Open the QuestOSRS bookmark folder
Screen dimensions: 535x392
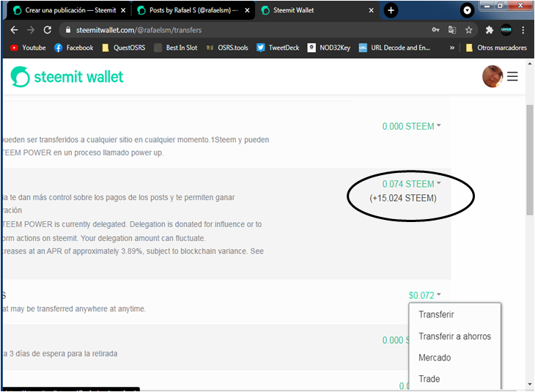124,48
